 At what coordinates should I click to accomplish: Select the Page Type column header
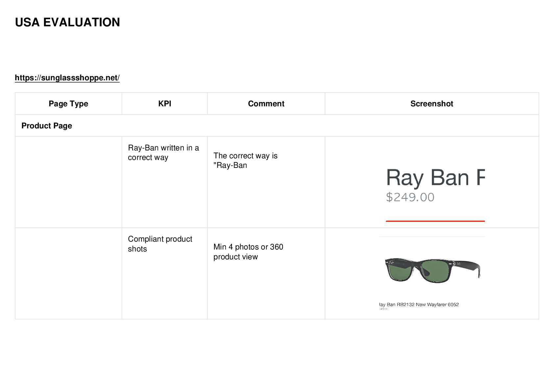(68, 104)
